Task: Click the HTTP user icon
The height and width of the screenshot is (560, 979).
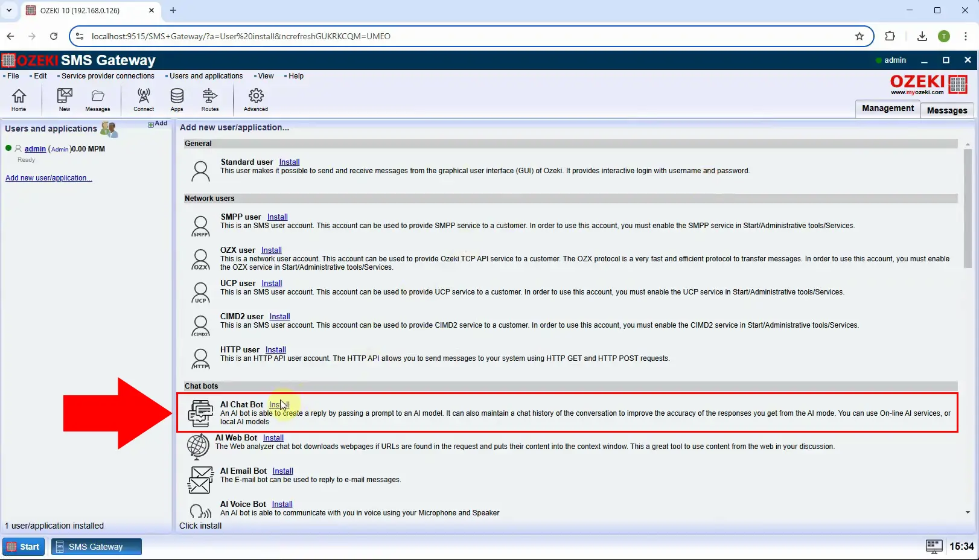Action: click(200, 359)
